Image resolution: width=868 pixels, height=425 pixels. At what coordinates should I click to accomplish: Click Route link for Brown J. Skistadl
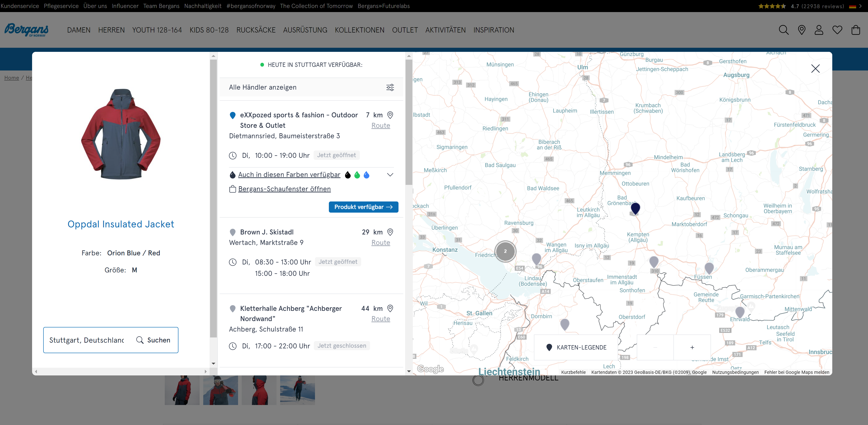click(381, 242)
